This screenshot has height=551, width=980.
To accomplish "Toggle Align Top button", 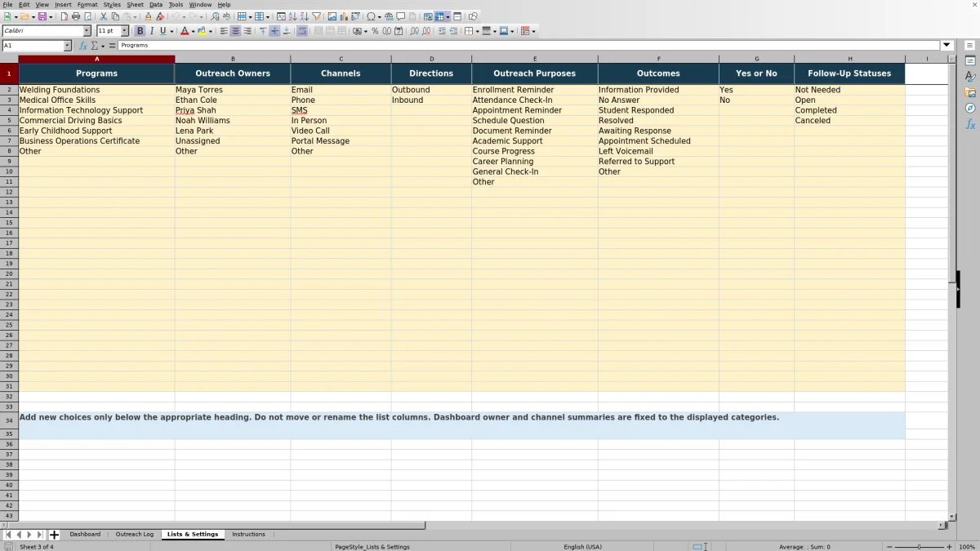I will coord(263,31).
